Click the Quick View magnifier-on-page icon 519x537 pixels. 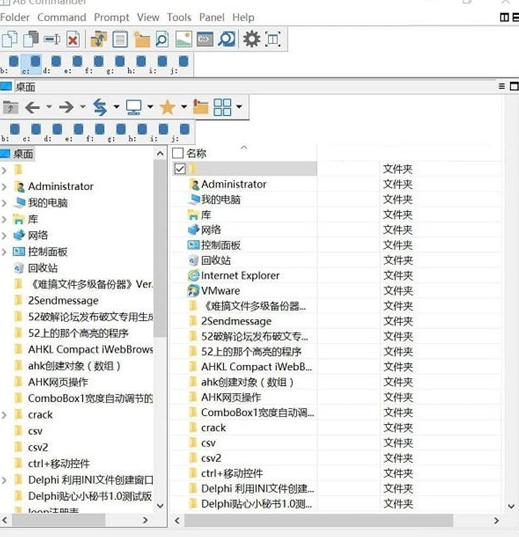pyautogui.click(x=162, y=39)
